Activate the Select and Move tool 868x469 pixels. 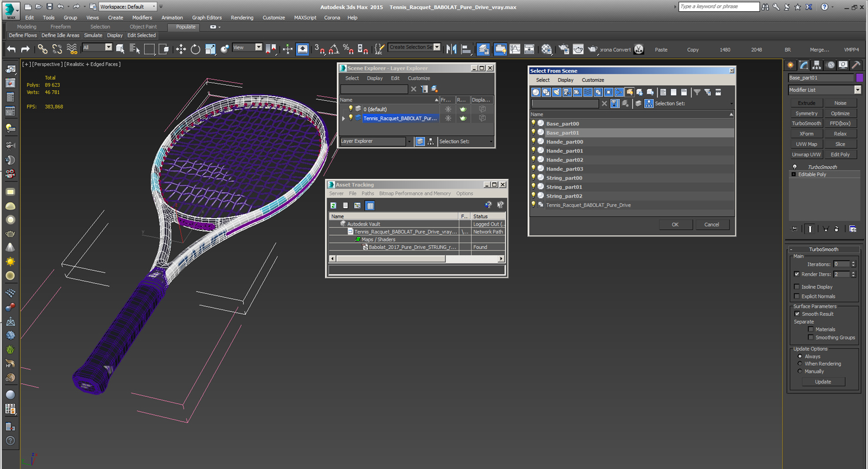tap(181, 49)
